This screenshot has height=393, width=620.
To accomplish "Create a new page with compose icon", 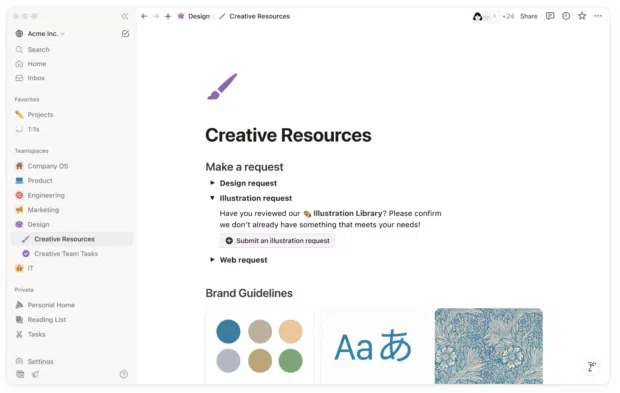I will point(125,34).
